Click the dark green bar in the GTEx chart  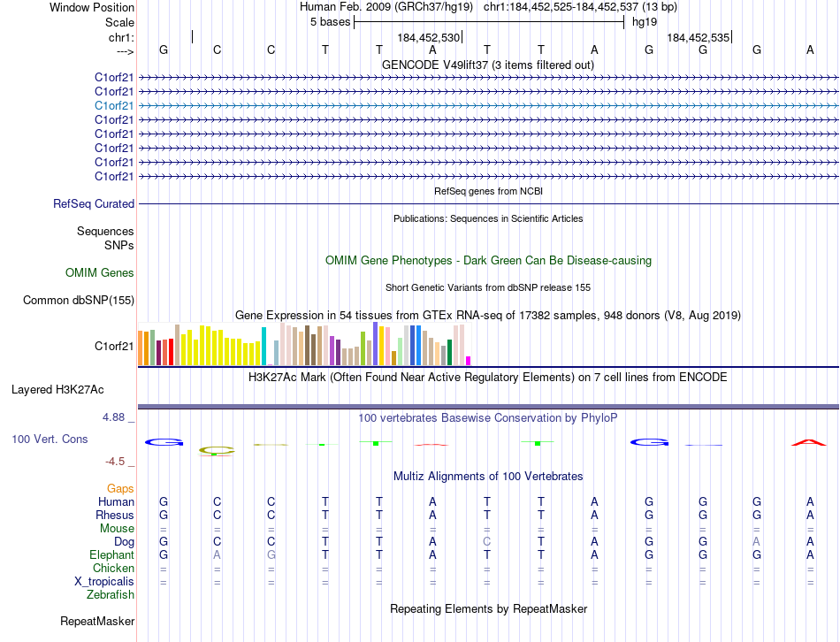click(449, 352)
